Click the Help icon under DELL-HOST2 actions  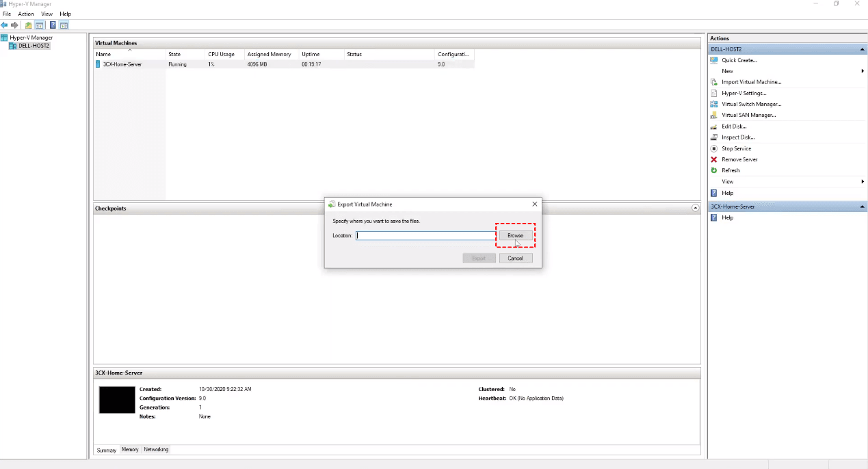(714, 193)
